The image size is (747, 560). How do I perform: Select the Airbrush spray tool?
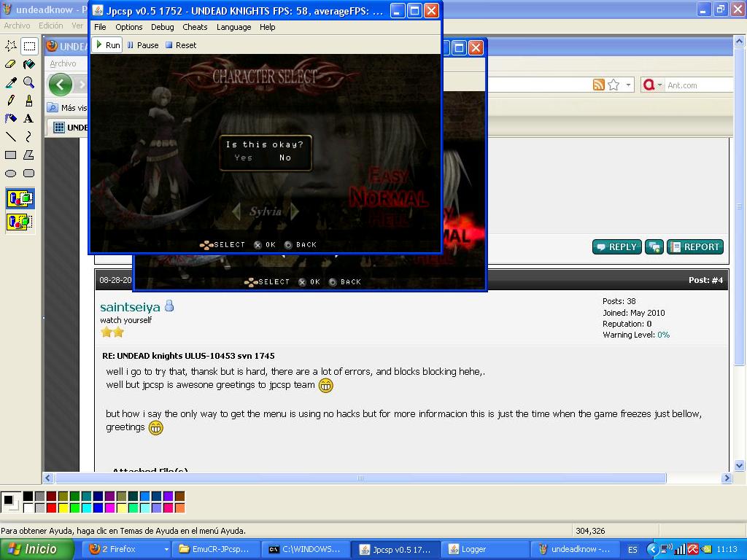tap(11, 118)
